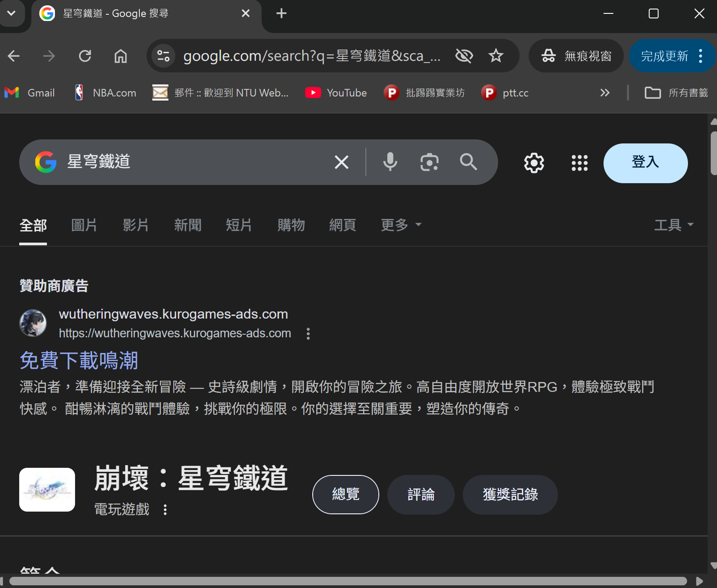Start voice search with microphone icon
This screenshot has height=588, width=717.
pyautogui.click(x=390, y=162)
